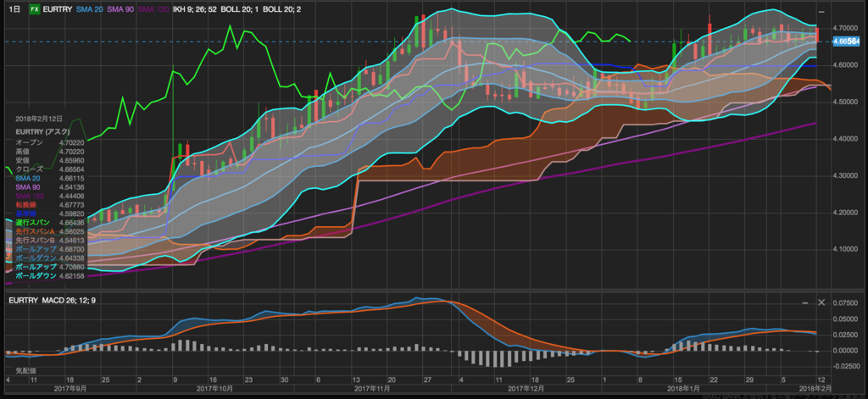
Task: Click the 気配値 label in MACD panel
Action: (25, 369)
